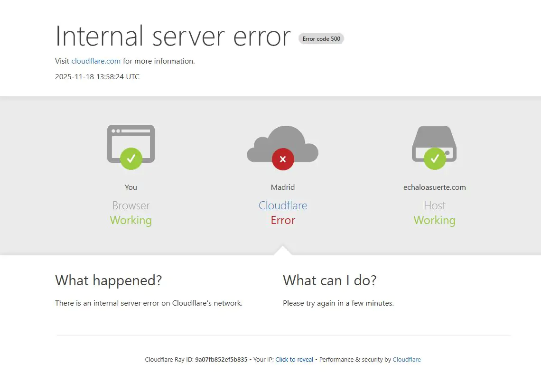Select the 'Madrid' location label
Image resolution: width=541 pixels, height=392 pixels.
click(283, 187)
